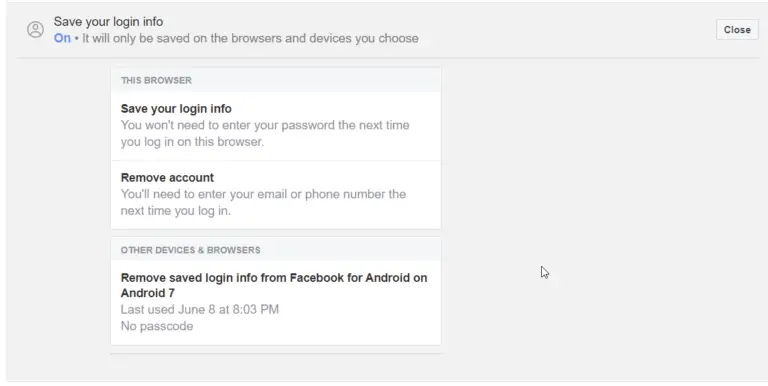Click the section heading Save your login info at top
768x386 pixels.
pos(108,22)
